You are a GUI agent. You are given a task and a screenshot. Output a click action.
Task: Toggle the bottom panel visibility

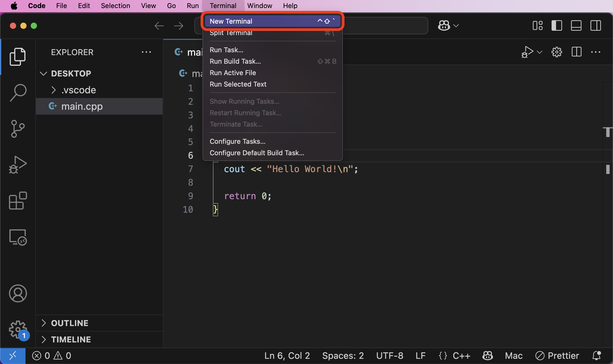(x=576, y=25)
